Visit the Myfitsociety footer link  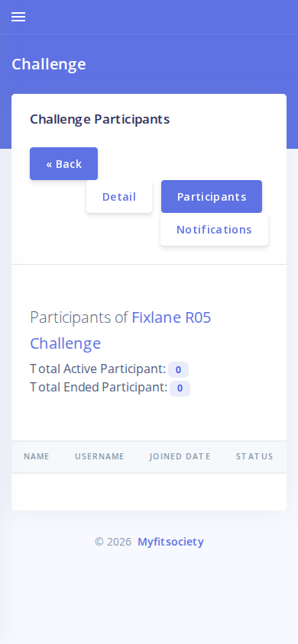[170, 542]
